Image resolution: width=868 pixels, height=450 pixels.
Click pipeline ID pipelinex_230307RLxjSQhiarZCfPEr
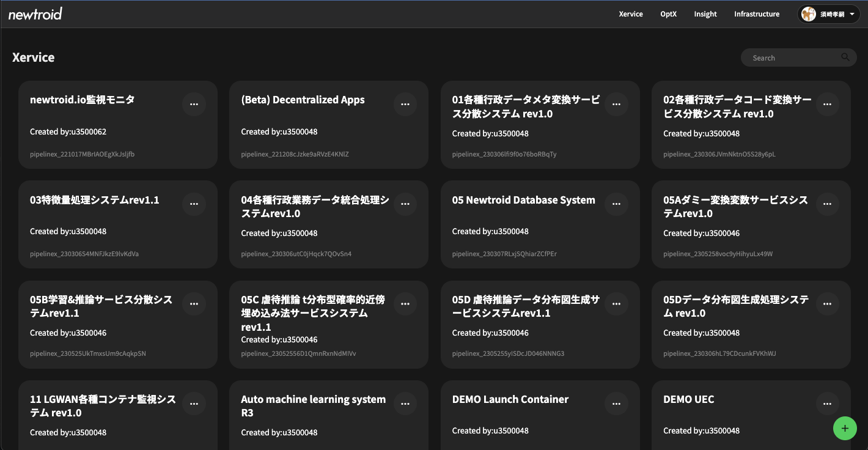(x=504, y=254)
